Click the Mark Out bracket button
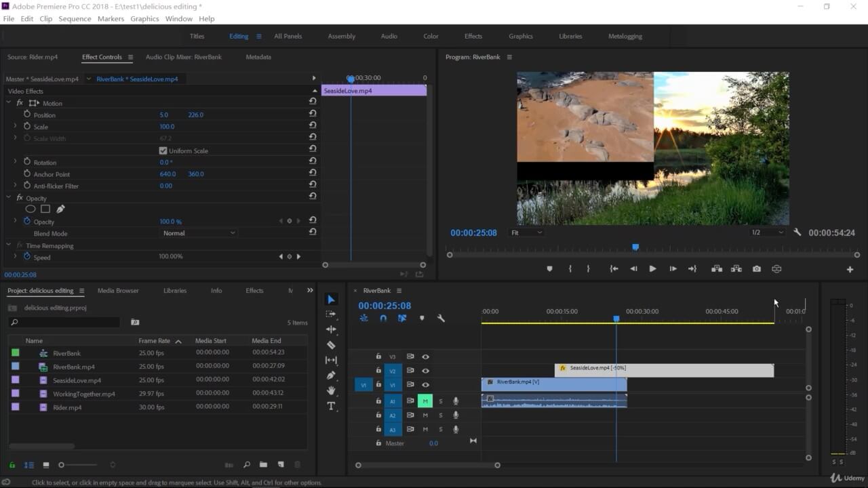868x488 pixels. coord(588,269)
